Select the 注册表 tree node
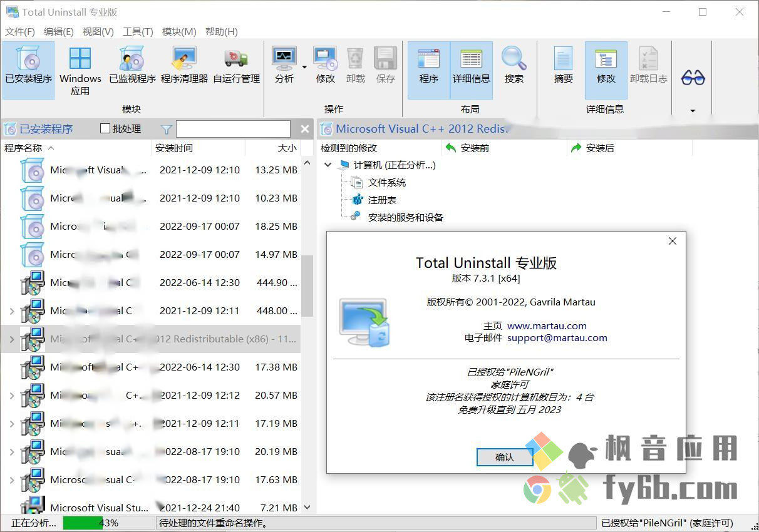759x532 pixels. [x=382, y=200]
